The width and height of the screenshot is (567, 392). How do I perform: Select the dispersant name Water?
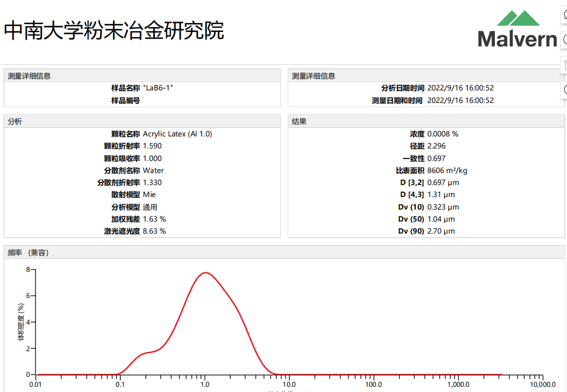click(153, 170)
